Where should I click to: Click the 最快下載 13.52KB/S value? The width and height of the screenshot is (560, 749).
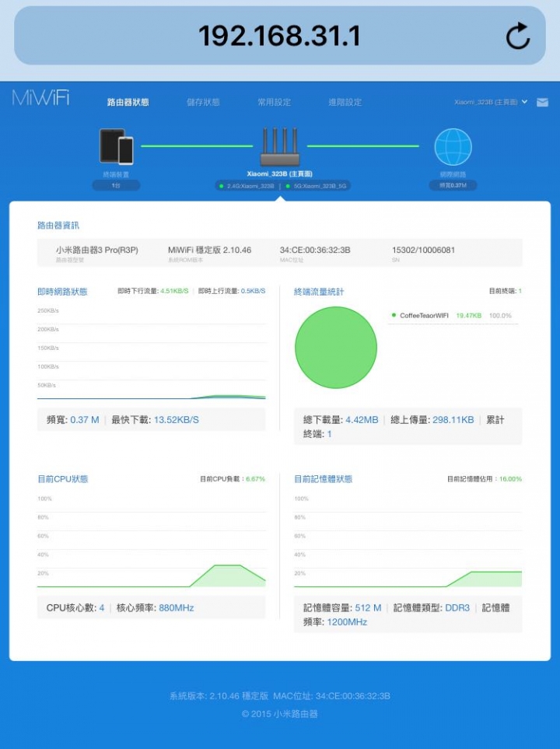(x=177, y=420)
